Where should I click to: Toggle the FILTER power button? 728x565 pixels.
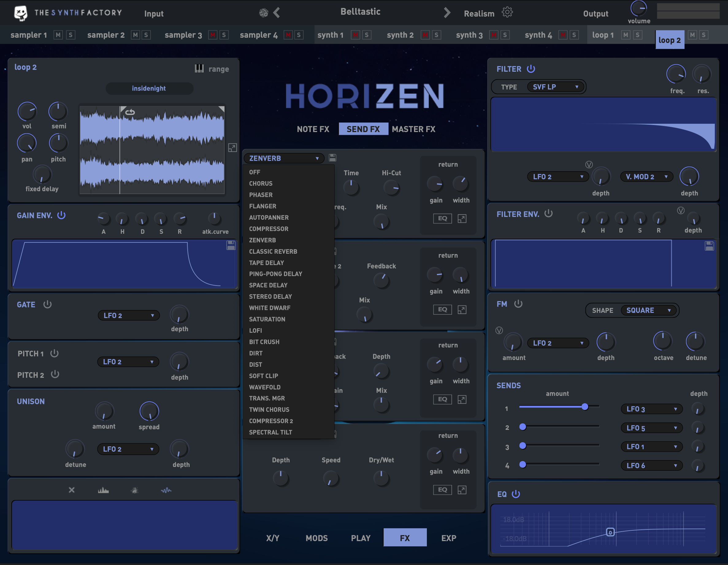531,69
